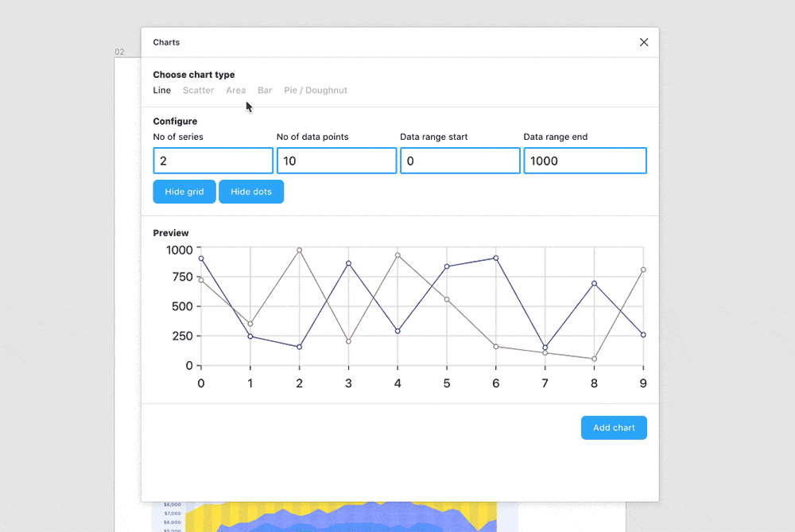Click the Data range end label
This screenshot has width=795, height=532.
[x=555, y=137]
